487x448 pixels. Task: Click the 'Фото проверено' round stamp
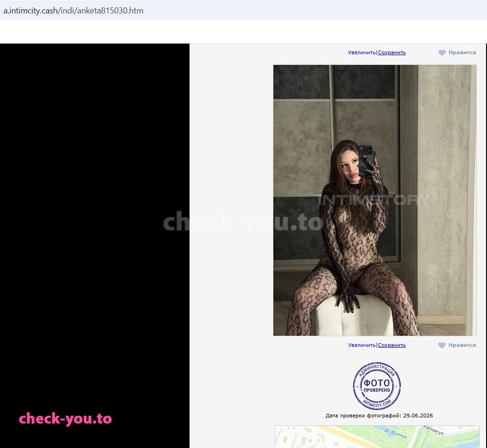point(377,386)
